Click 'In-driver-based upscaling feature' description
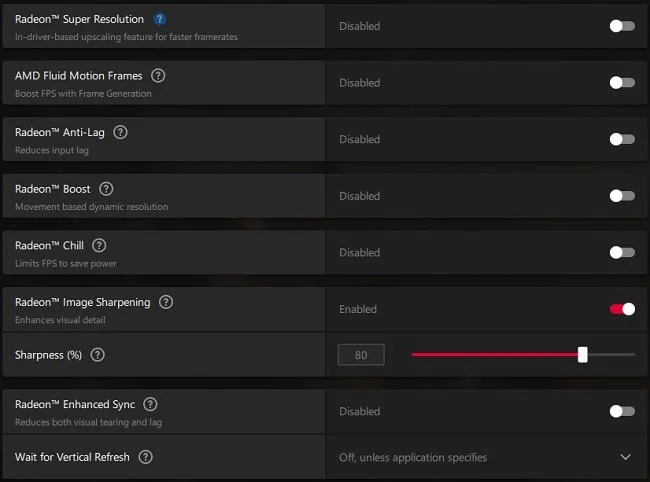650x482 pixels. click(x=126, y=37)
